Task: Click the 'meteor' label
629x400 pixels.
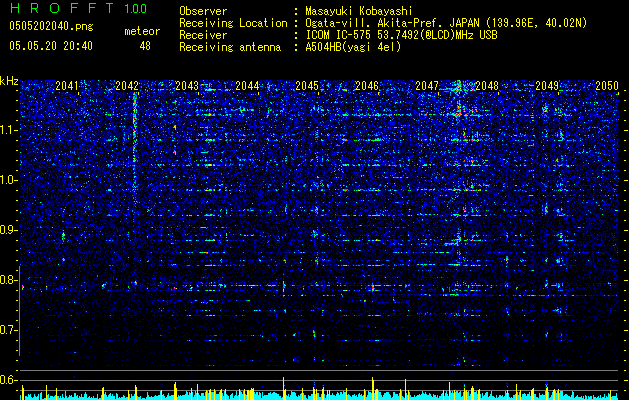Action: [x=142, y=31]
